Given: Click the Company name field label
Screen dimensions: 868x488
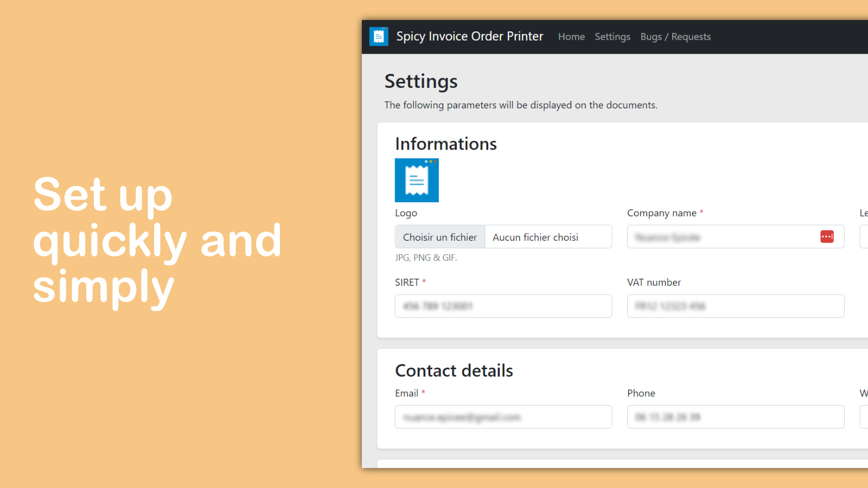Looking at the screenshot, I should (x=661, y=213).
